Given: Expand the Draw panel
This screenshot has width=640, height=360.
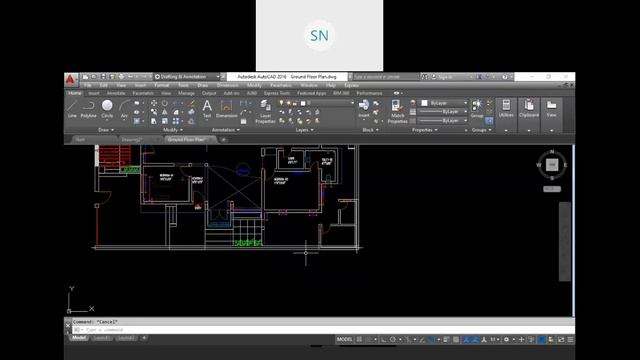Looking at the screenshot, I should pos(106,130).
